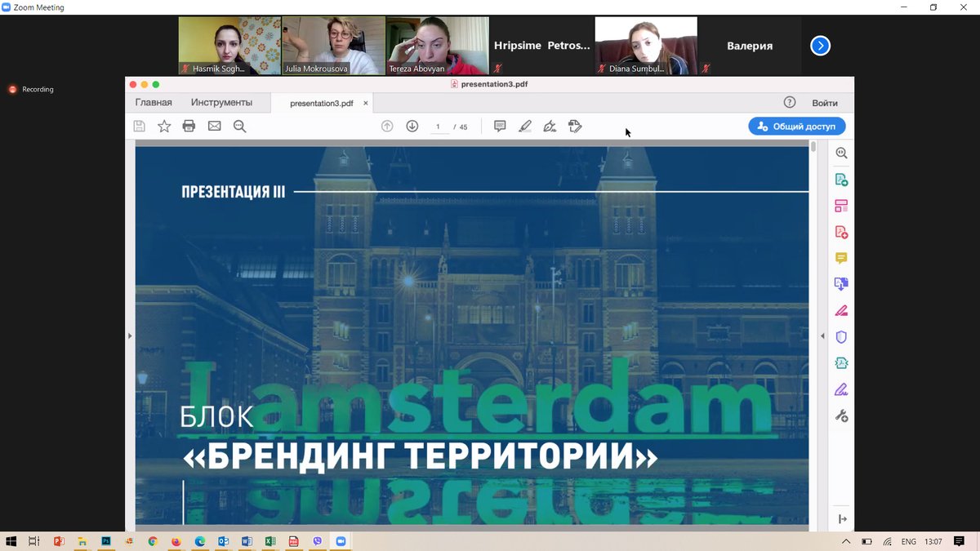Click the Общий доступ share button
The height and width of the screenshot is (551, 980).
pos(797,127)
